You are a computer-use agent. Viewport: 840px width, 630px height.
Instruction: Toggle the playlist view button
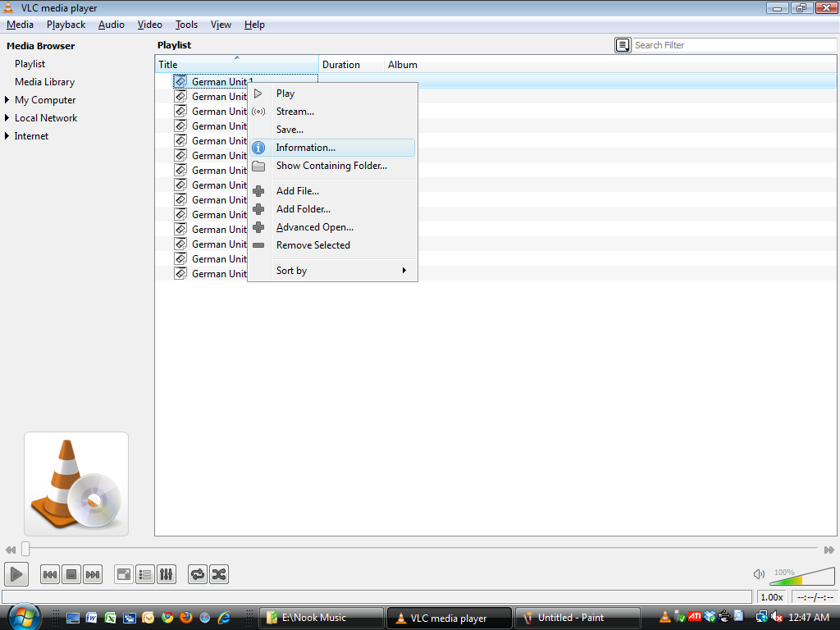click(145, 574)
